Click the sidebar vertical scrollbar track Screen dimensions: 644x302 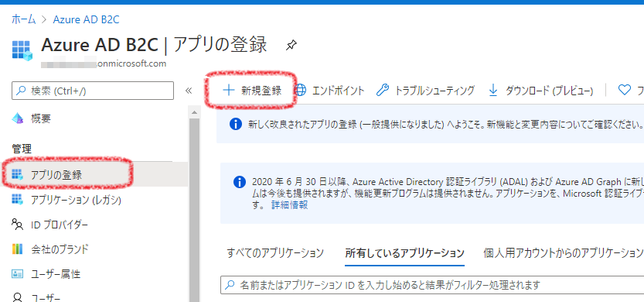pos(194,210)
